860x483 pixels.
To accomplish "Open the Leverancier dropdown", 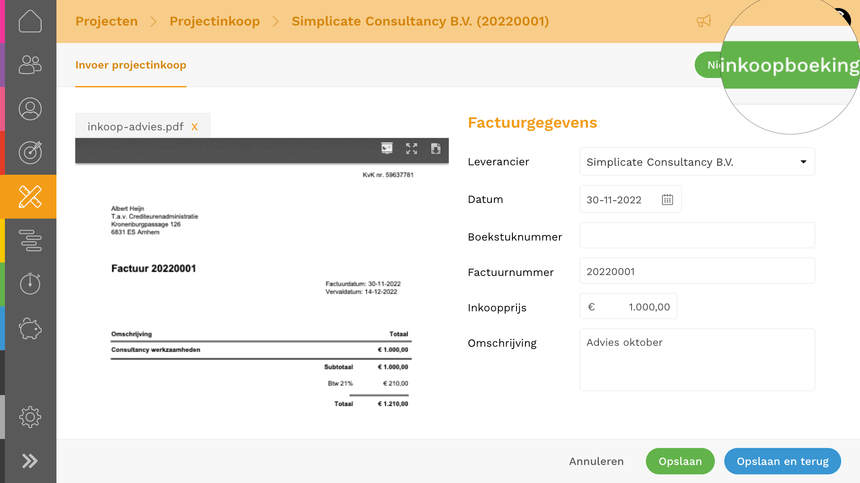I will click(x=697, y=162).
